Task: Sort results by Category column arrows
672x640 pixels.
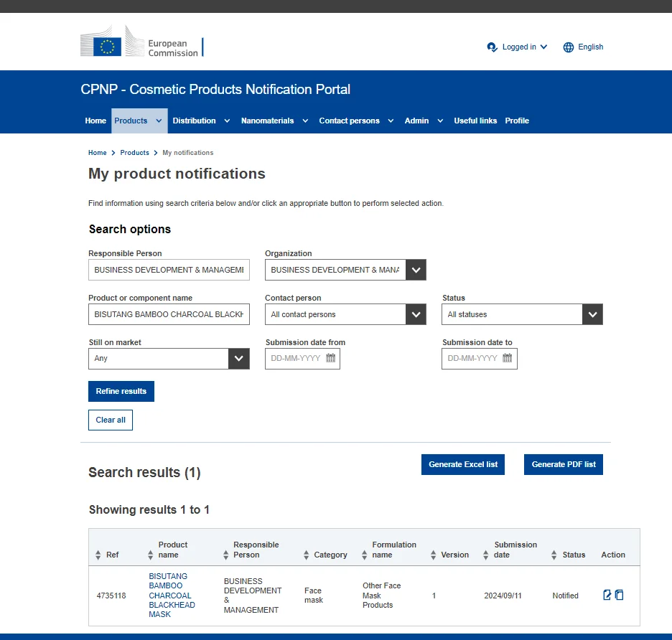Action: 306,555
